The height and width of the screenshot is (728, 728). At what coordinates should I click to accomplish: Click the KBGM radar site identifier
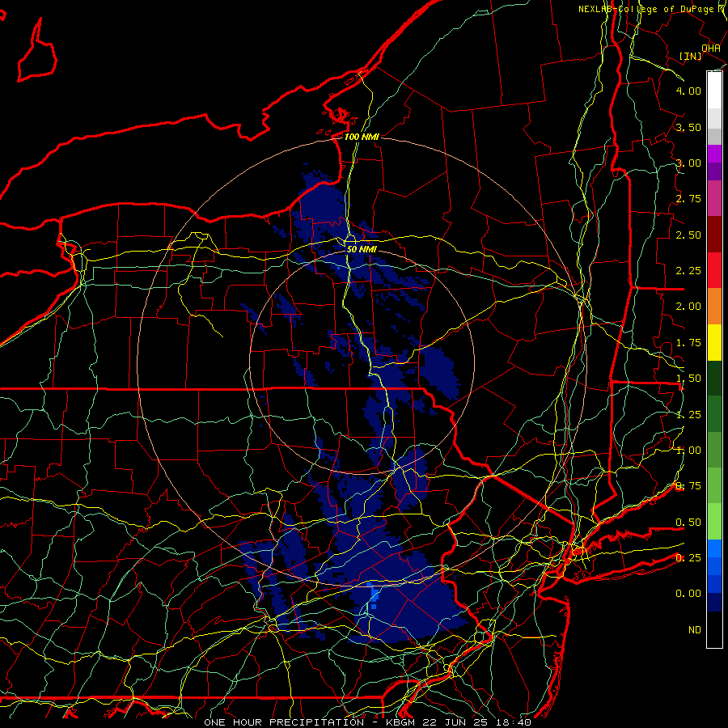[x=402, y=722]
